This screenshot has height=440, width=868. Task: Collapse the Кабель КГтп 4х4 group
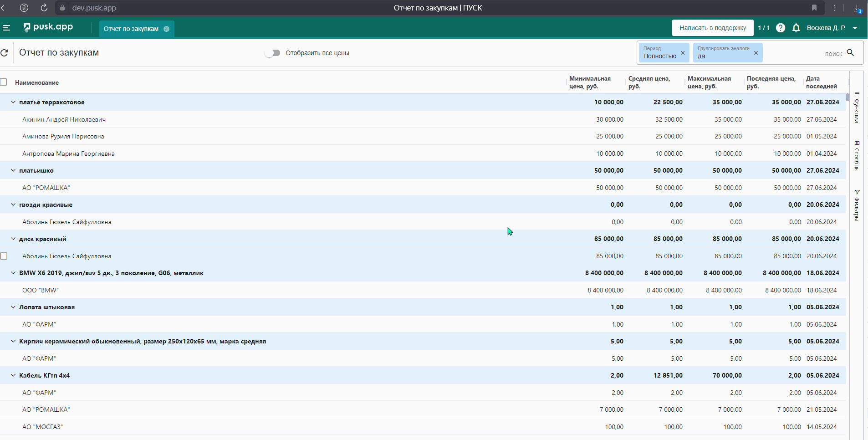click(x=13, y=375)
